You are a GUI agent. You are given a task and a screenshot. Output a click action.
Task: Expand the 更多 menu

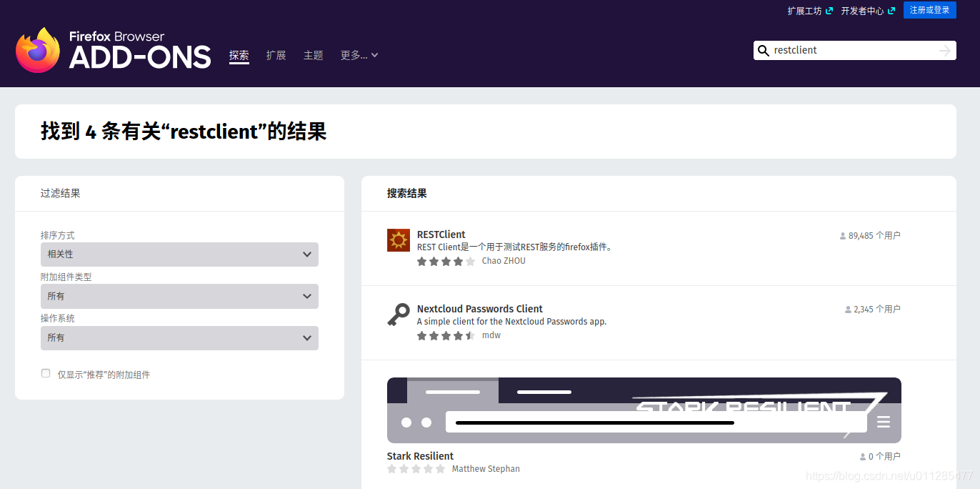click(359, 55)
